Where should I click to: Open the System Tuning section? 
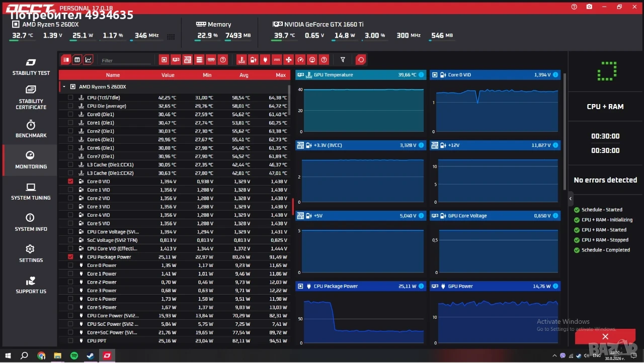tap(31, 192)
